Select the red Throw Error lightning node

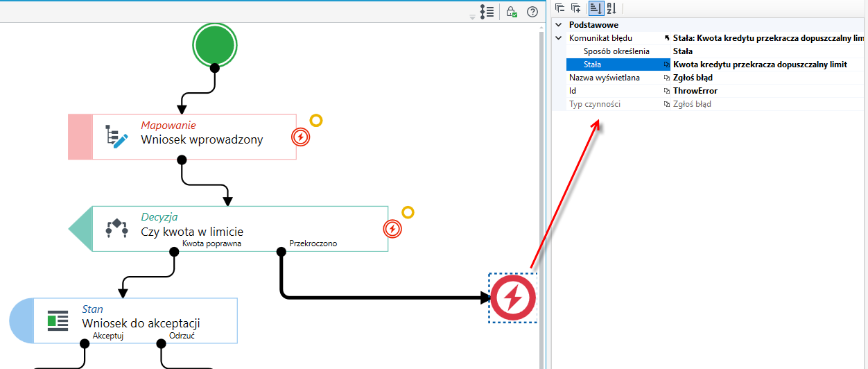click(513, 298)
